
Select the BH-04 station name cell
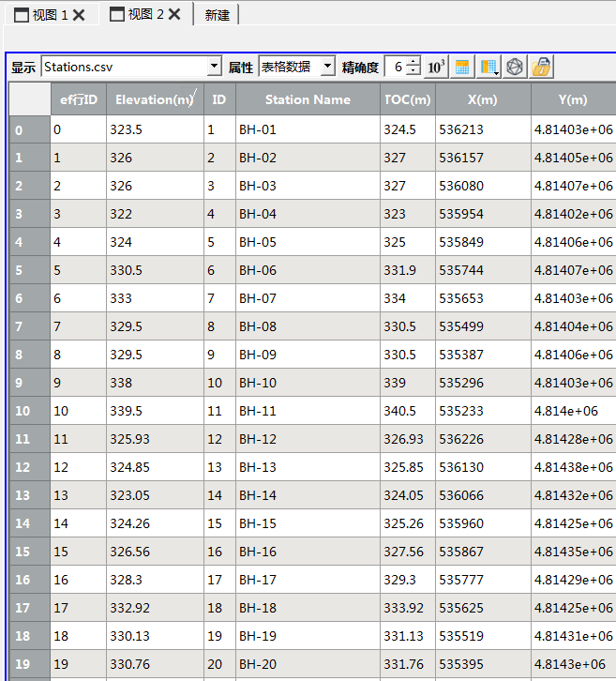[308, 214]
